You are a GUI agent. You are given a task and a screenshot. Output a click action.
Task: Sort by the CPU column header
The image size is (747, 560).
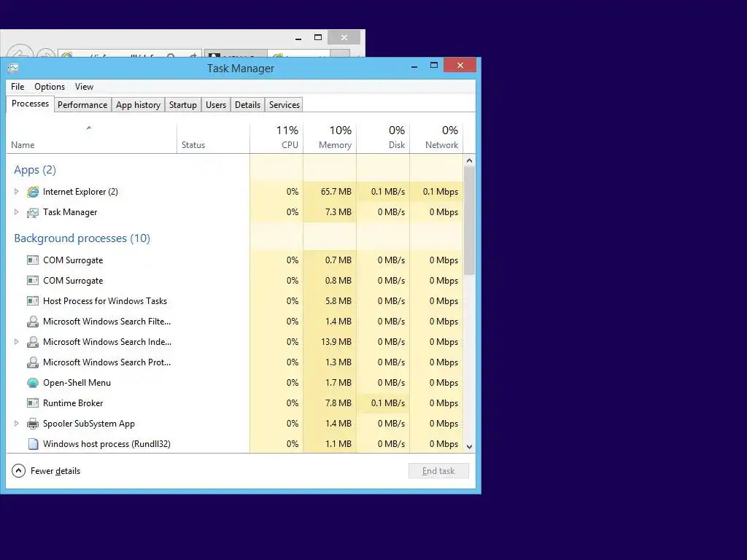point(276,138)
